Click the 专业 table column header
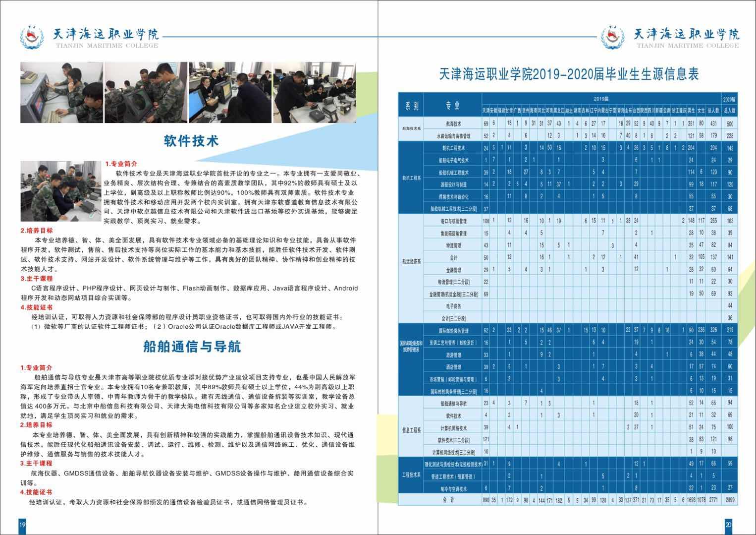 pyautogui.click(x=452, y=105)
